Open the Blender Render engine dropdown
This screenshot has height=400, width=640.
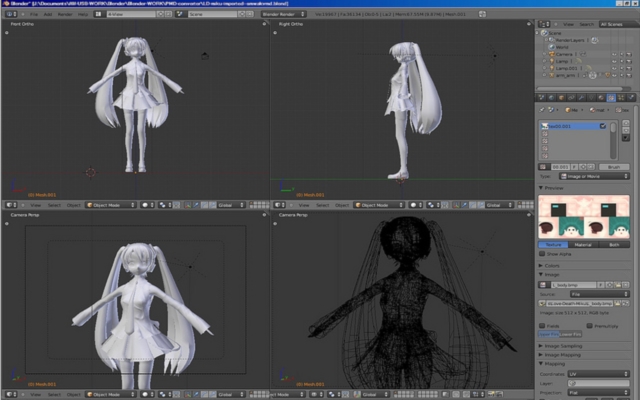point(283,14)
